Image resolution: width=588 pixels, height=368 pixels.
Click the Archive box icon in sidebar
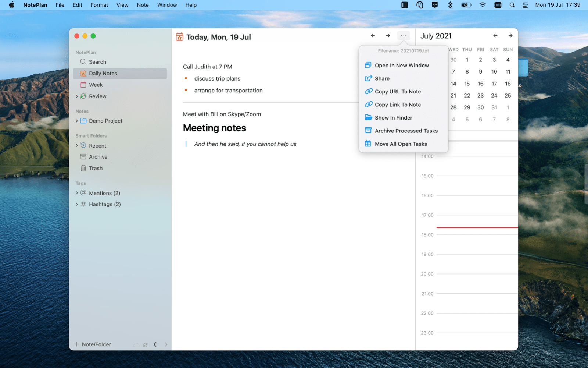coord(83,157)
